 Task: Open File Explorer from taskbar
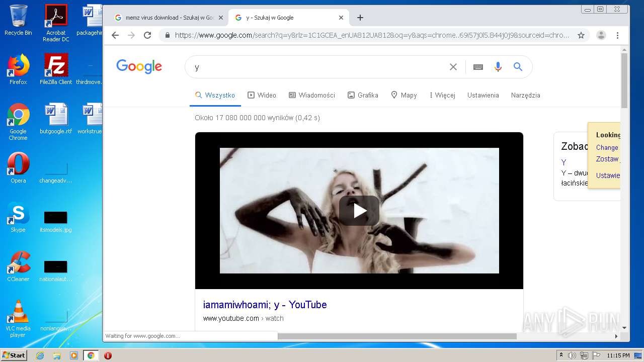tap(57, 355)
